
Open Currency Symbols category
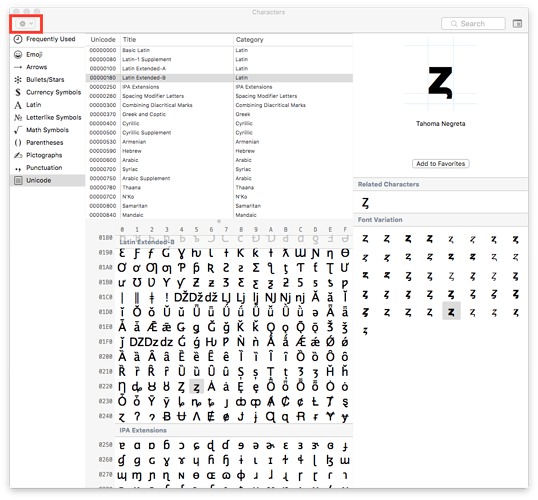(54, 92)
